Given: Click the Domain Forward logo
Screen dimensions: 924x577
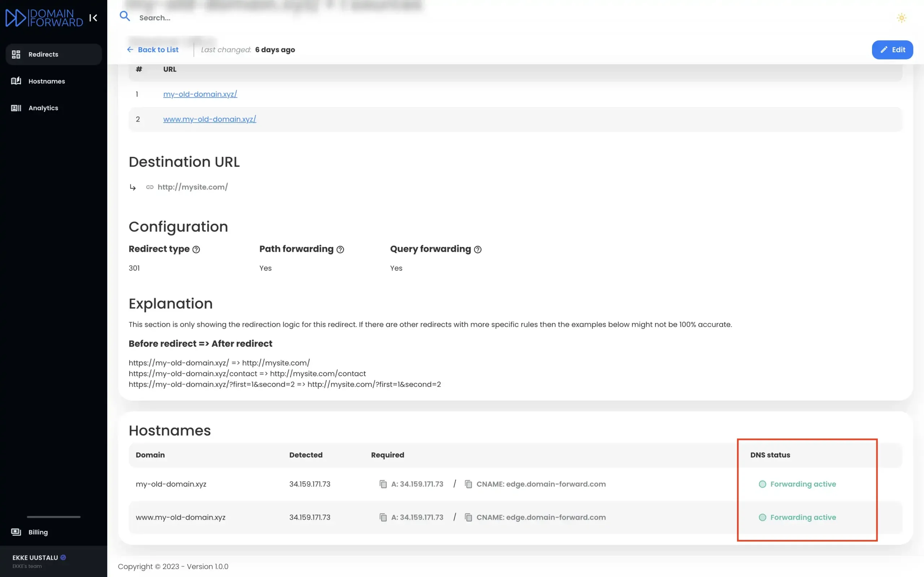Looking at the screenshot, I should point(40,18).
